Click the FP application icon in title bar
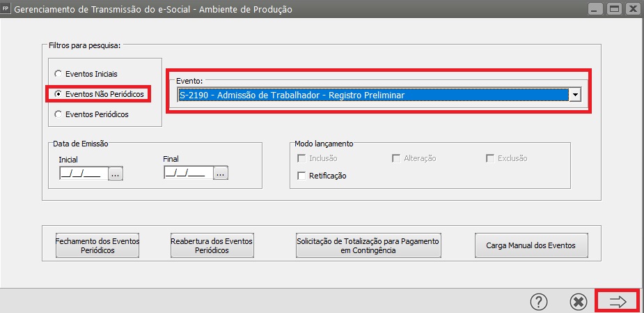This screenshot has height=313, width=644. [6, 8]
